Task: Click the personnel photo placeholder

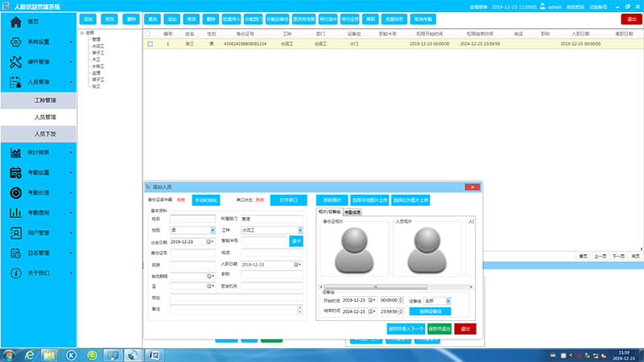Action: point(427,250)
